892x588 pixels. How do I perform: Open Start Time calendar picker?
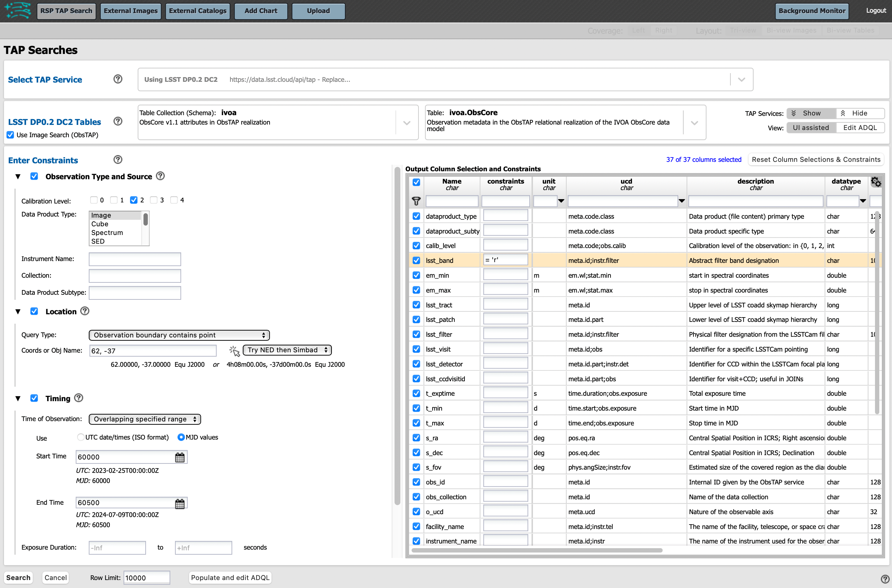coord(180,457)
